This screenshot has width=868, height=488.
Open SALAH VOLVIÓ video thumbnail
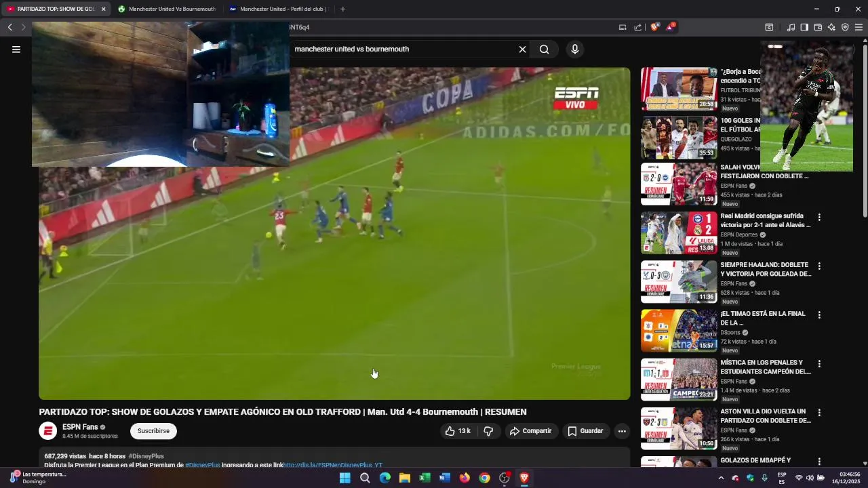pos(679,184)
